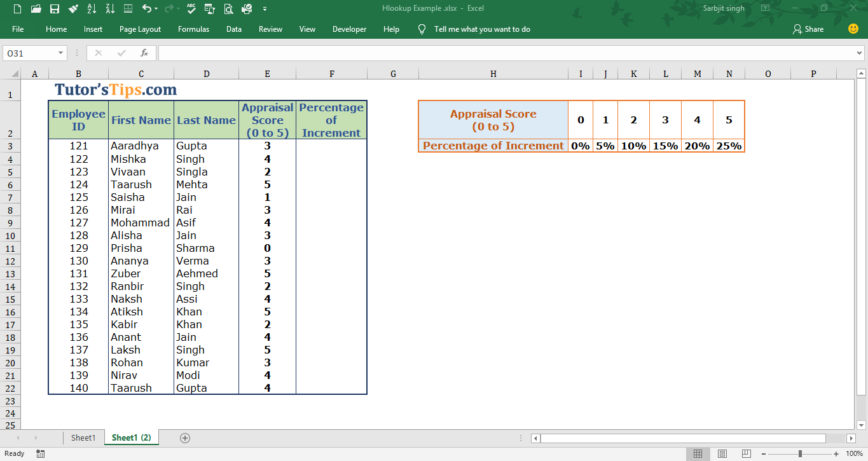The width and height of the screenshot is (868, 461).
Task: Click the Quick Print icon
Action: (247, 9)
